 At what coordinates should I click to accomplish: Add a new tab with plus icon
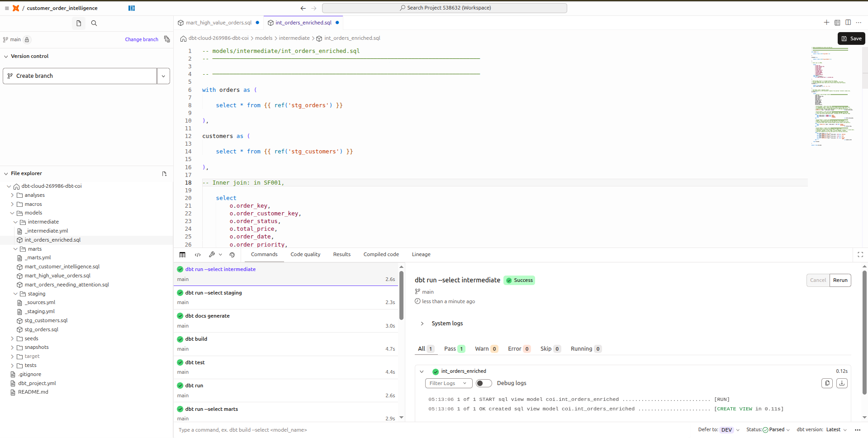[826, 23]
